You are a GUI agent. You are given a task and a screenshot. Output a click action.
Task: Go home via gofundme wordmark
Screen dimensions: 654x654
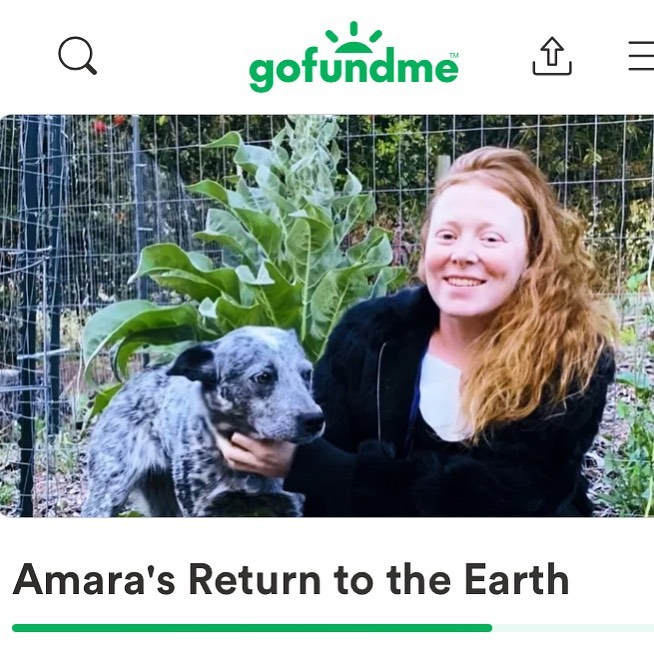pyautogui.click(x=354, y=69)
